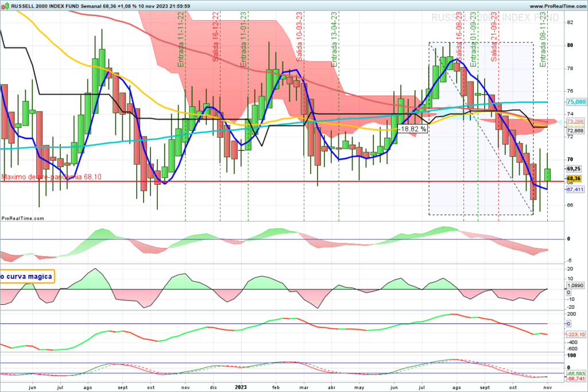
Task: Click the Salida 16-08-23 marker label
Action: (459, 37)
